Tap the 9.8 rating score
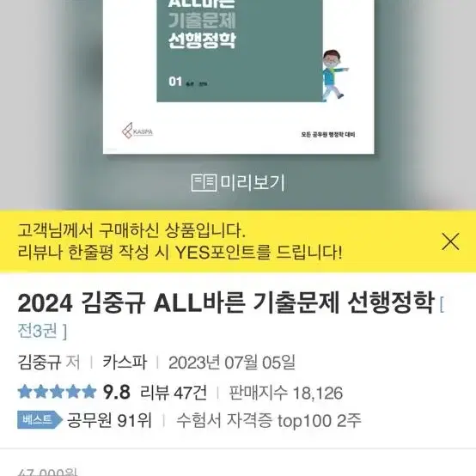 (117, 392)
